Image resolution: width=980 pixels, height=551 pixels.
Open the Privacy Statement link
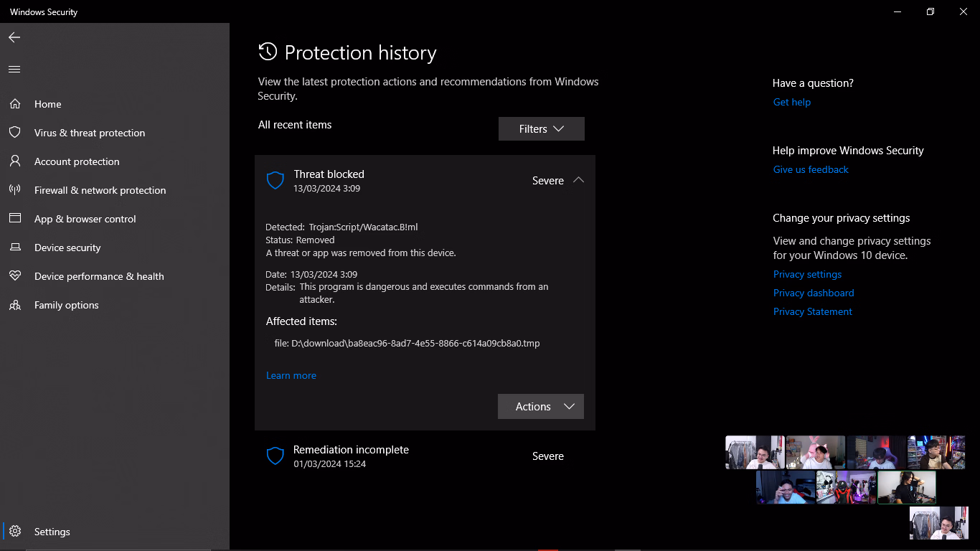click(x=813, y=311)
